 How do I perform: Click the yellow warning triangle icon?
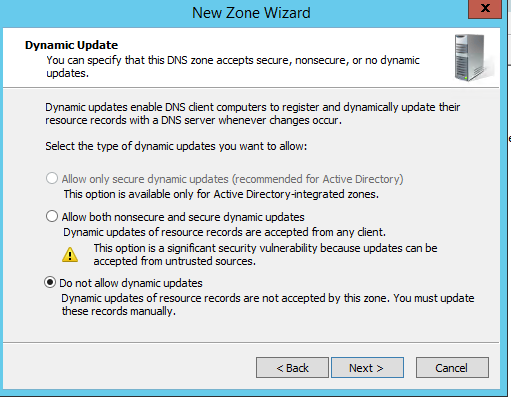tap(70, 255)
